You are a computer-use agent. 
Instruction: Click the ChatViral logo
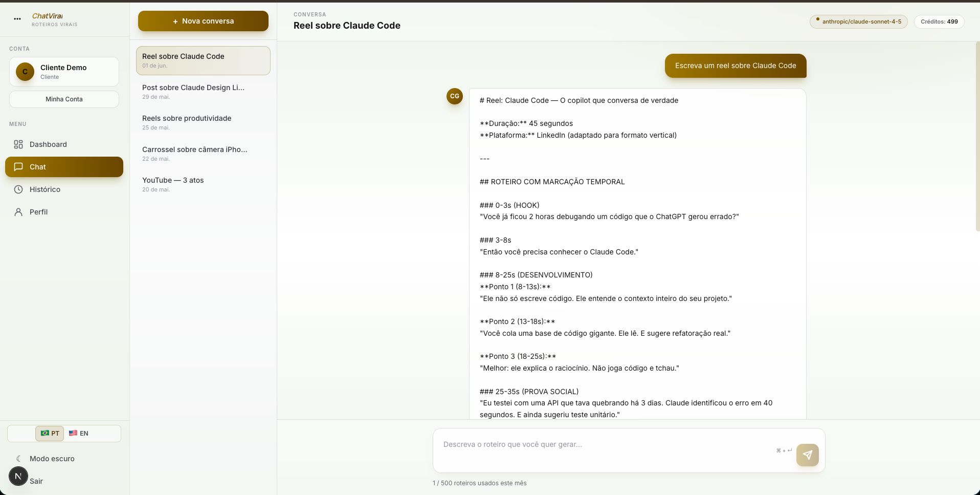(47, 16)
